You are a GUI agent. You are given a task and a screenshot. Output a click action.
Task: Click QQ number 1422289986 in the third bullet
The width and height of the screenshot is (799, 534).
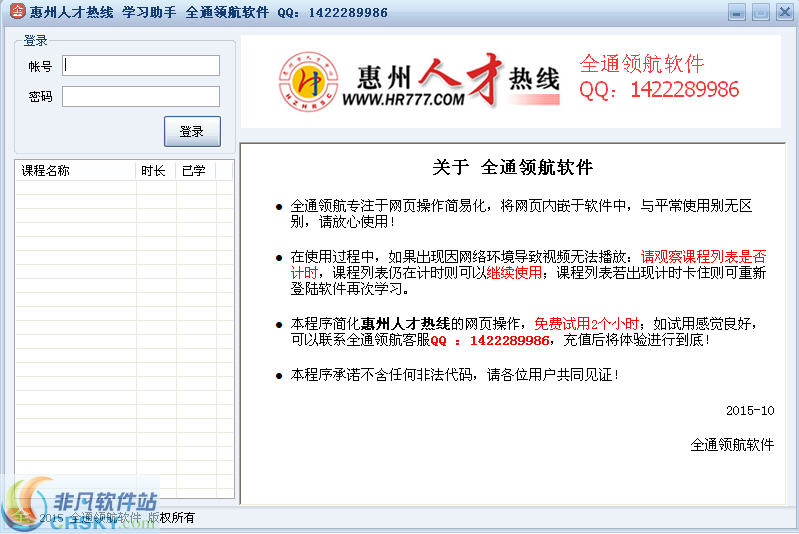point(509,340)
